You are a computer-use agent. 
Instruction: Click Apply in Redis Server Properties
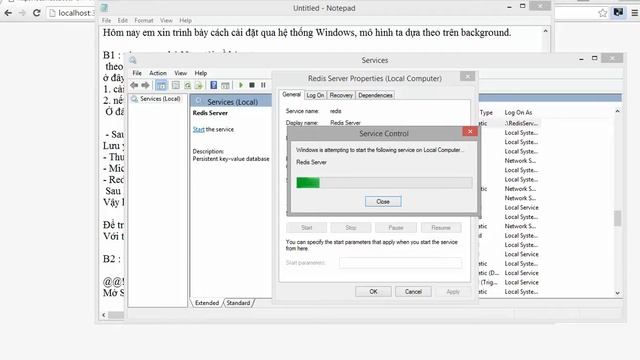[x=453, y=292]
